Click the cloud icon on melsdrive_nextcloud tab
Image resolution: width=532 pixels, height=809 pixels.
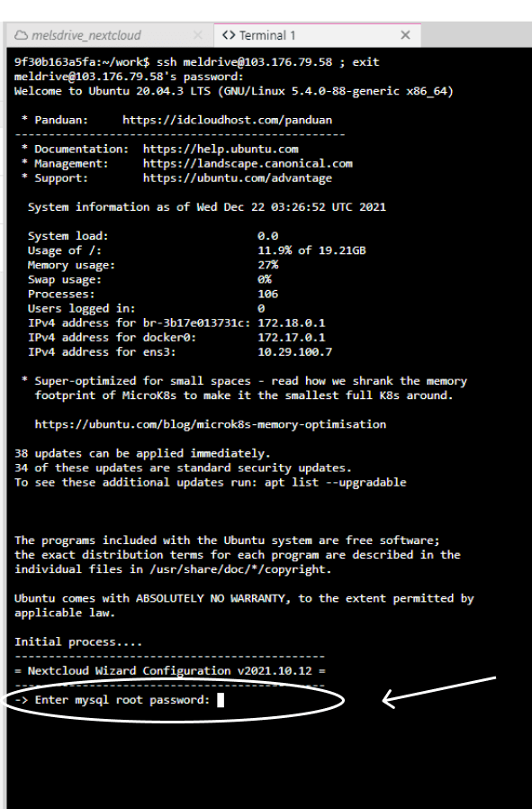coord(21,35)
